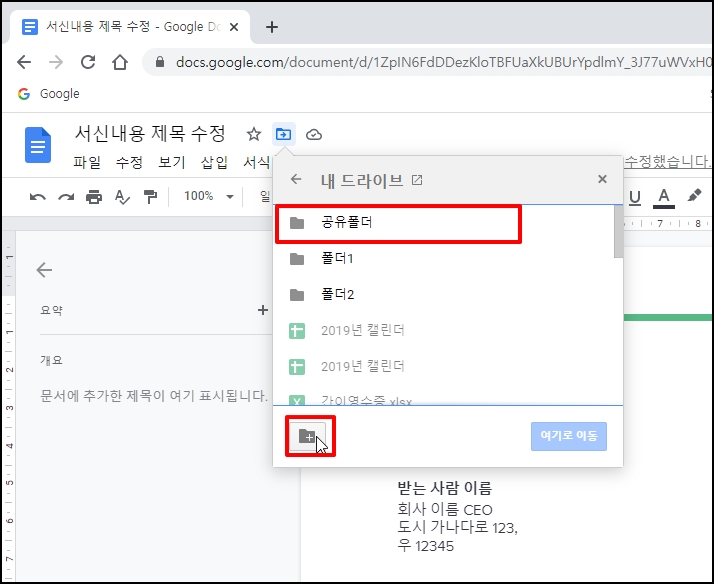Open the 파일 menu
714x584 pixels.
tap(87, 162)
